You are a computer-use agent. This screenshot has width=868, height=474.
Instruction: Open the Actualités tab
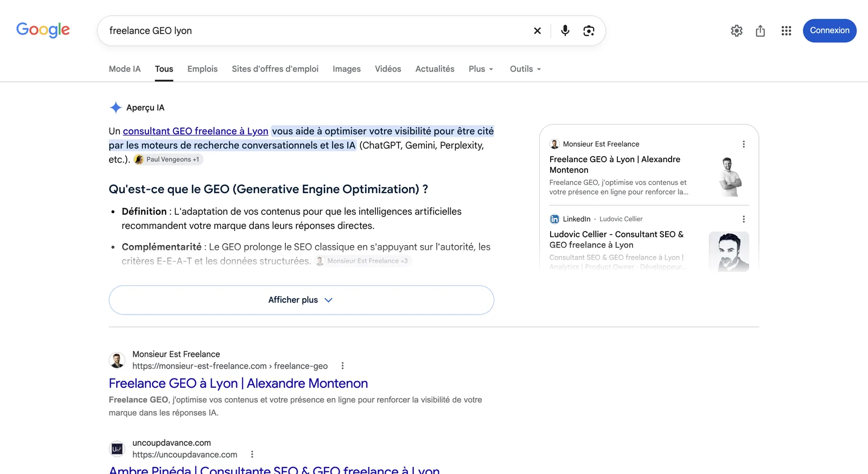click(435, 69)
